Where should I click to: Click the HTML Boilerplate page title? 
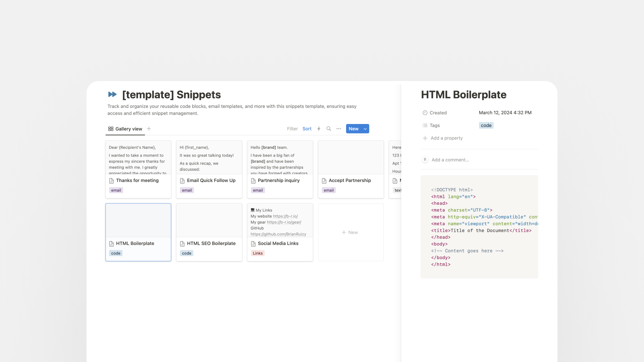pyautogui.click(x=464, y=95)
